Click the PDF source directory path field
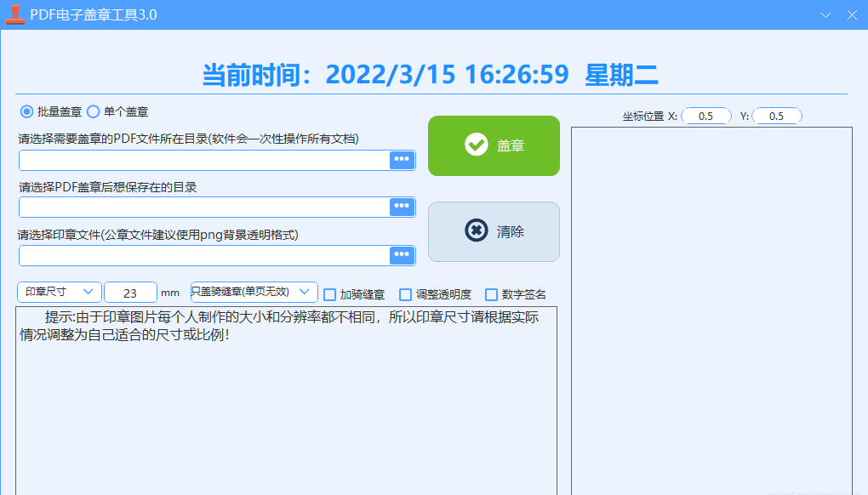Screen dimensions: 868x495 (x=204, y=160)
